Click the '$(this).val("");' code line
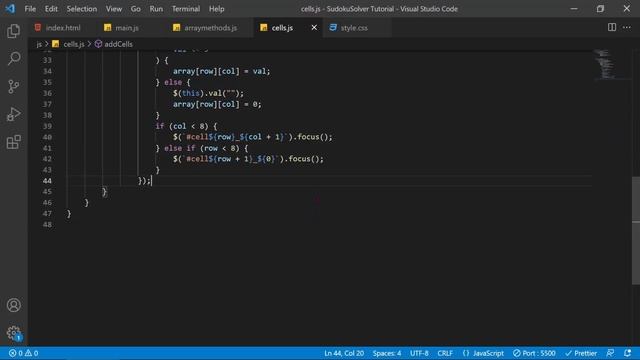Viewport: 640px width, 360px height. coord(208,93)
